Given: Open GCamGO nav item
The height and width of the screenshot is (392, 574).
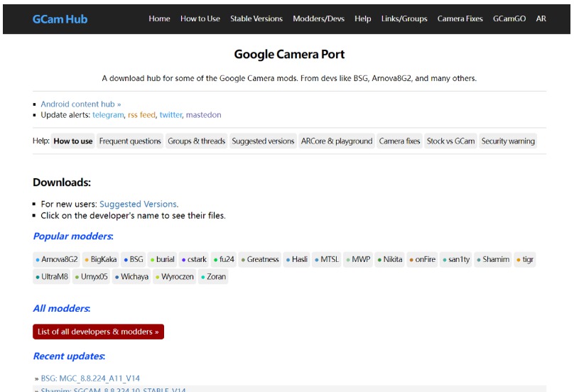Looking at the screenshot, I should coord(509,18).
